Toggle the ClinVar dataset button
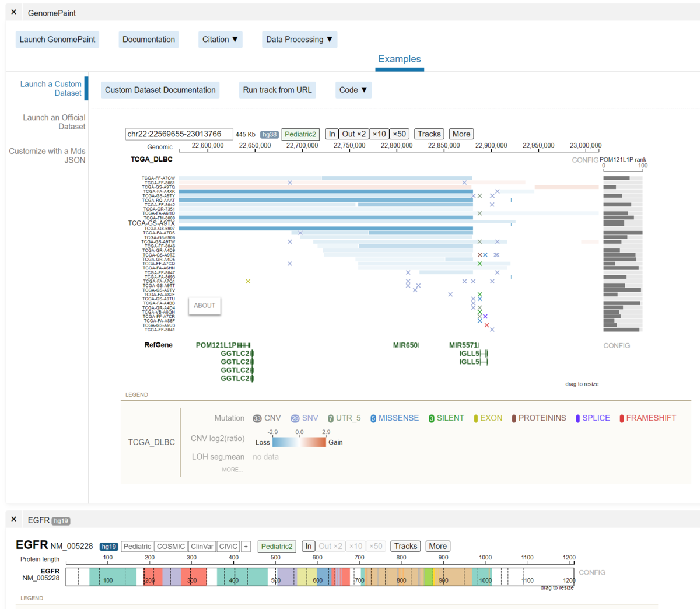The width and height of the screenshot is (700, 609). 202,547
